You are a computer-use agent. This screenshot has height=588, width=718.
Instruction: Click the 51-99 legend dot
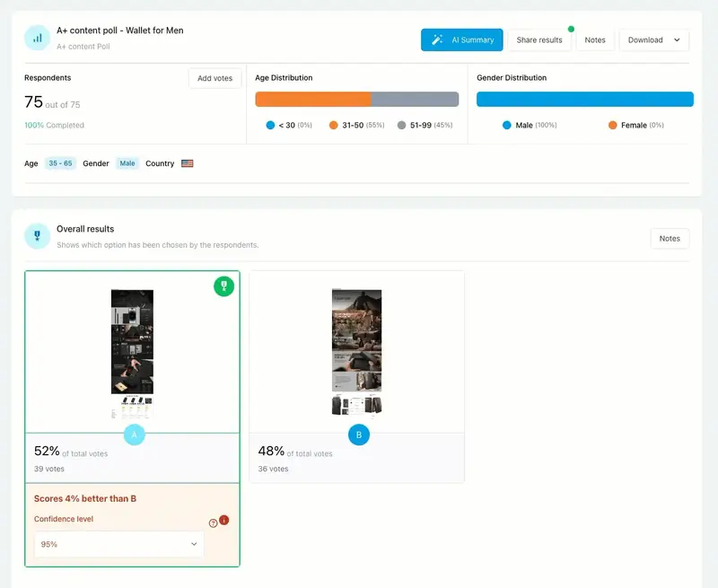click(401, 125)
